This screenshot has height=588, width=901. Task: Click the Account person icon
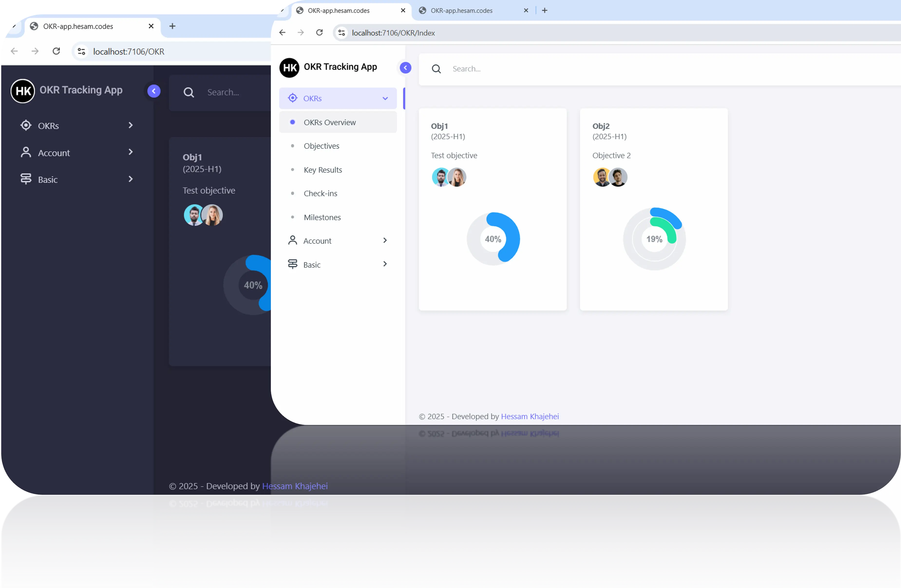pos(292,240)
